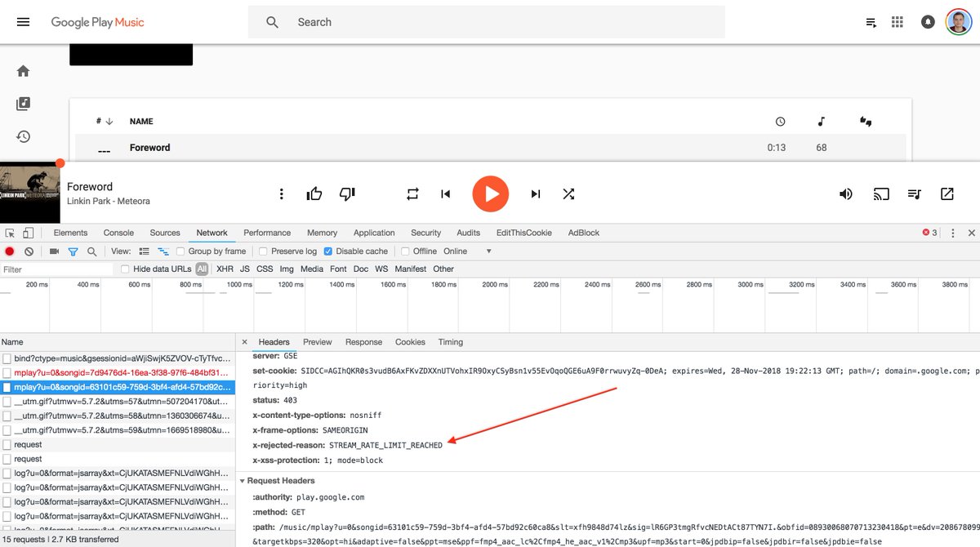Toggle repeat in the player
This screenshot has height=547, width=980.
pos(412,193)
